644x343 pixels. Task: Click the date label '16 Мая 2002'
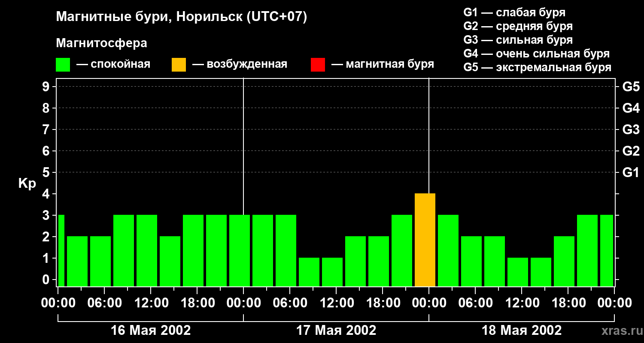click(x=151, y=330)
